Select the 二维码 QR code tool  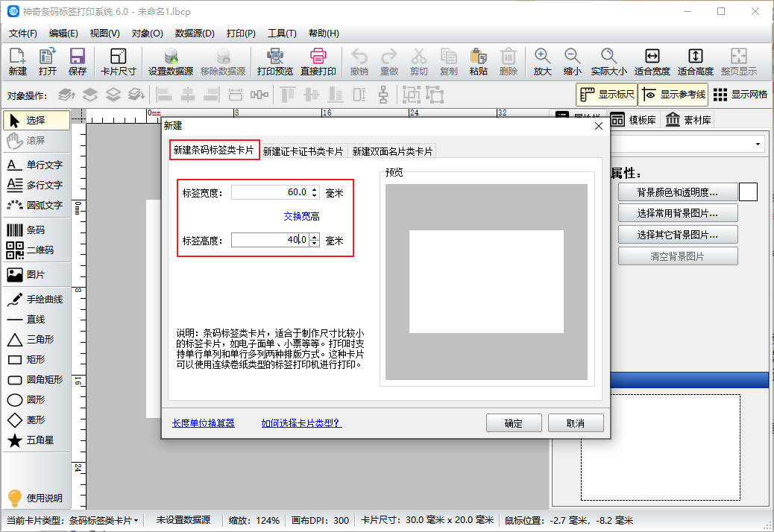[x=37, y=250]
